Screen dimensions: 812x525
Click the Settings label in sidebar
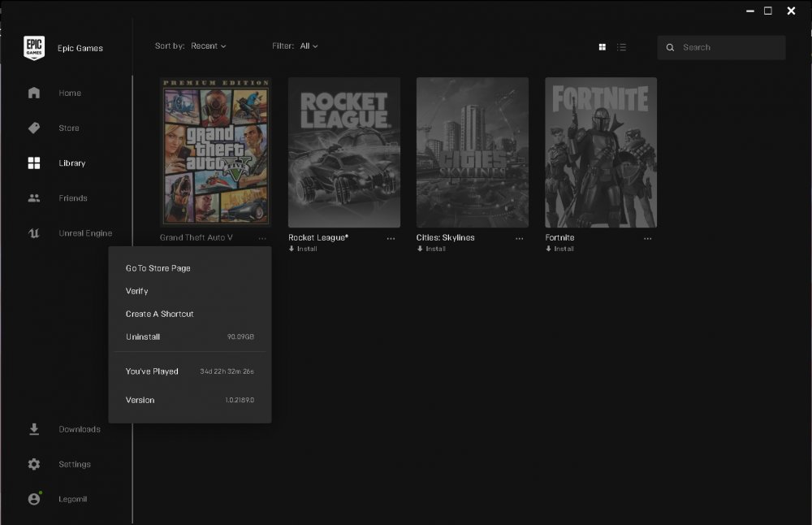tap(75, 464)
